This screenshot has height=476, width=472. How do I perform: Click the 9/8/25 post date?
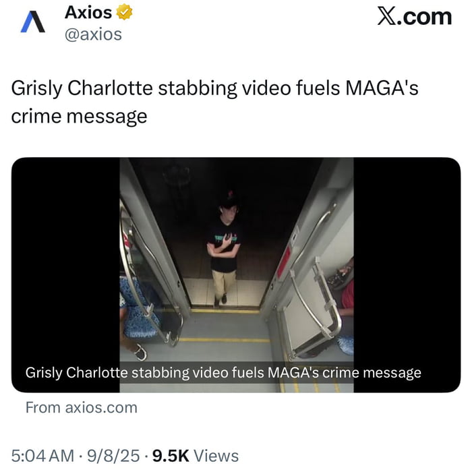pyautogui.click(x=113, y=456)
